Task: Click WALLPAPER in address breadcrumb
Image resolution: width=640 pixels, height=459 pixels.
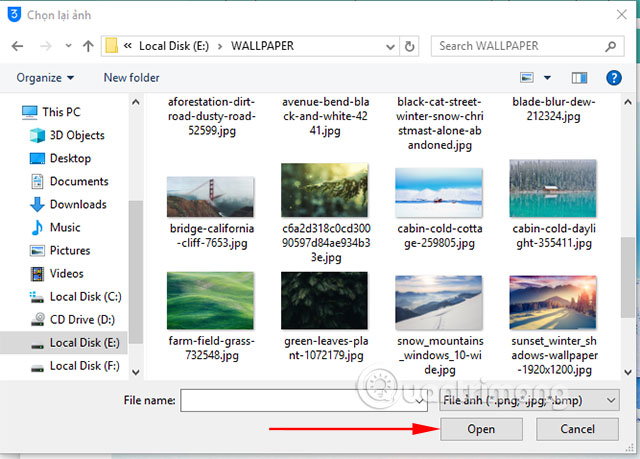Action: [262, 46]
